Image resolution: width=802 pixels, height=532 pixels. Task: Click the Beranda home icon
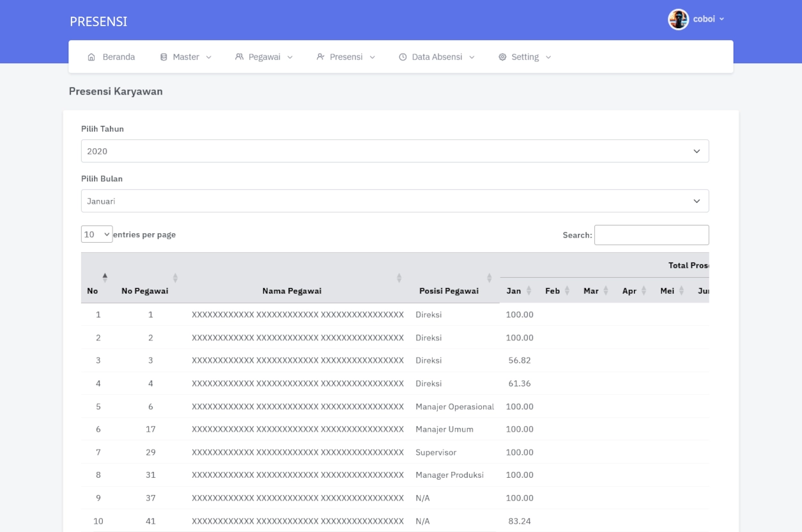[91, 57]
